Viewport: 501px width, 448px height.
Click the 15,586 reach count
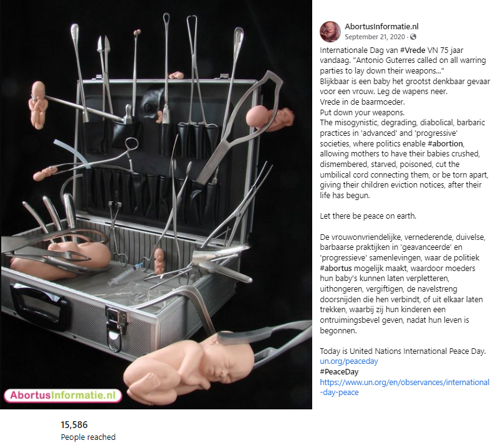click(74, 425)
